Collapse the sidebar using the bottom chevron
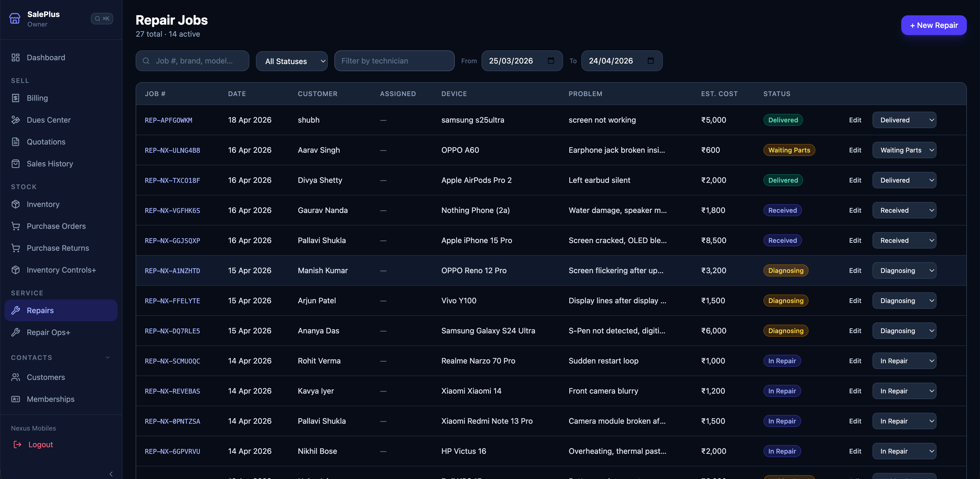The width and height of the screenshot is (980, 479). (111, 474)
